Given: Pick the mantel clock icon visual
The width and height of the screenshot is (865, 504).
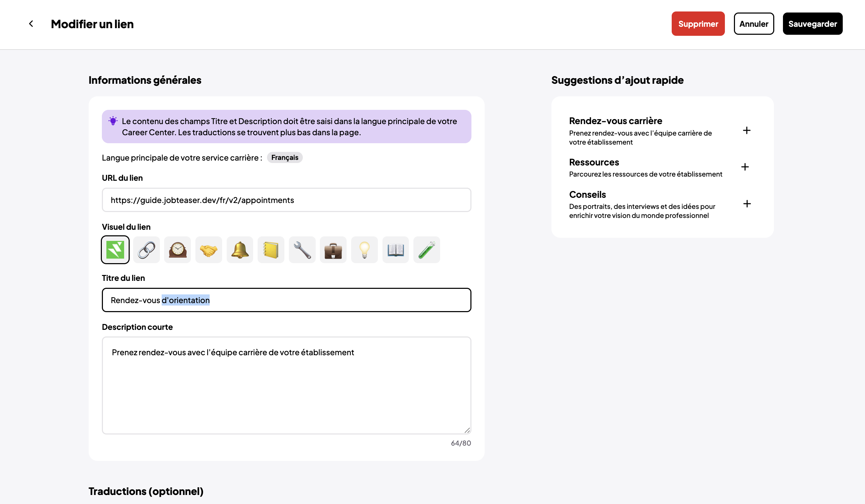Looking at the screenshot, I should pyautogui.click(x=178, y=250).
